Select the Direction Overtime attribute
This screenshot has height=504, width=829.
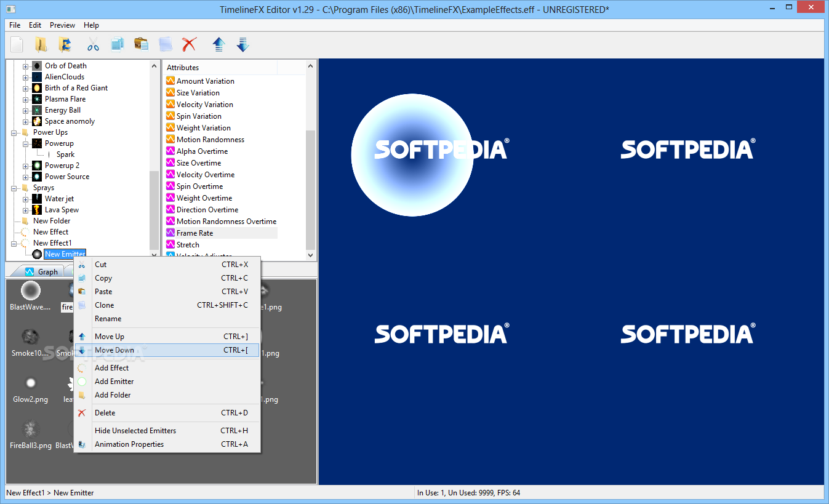coord(207,209)
